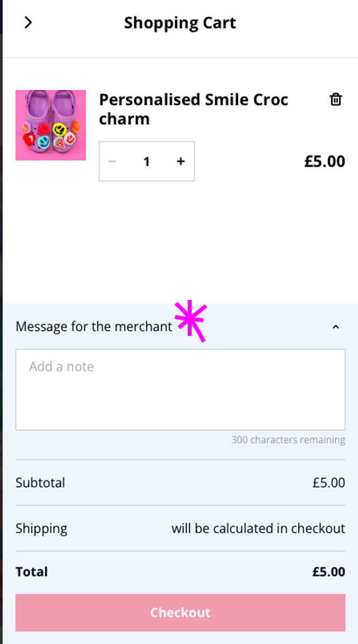Close the shopping cart with the arrow

(x=28, y=22)
